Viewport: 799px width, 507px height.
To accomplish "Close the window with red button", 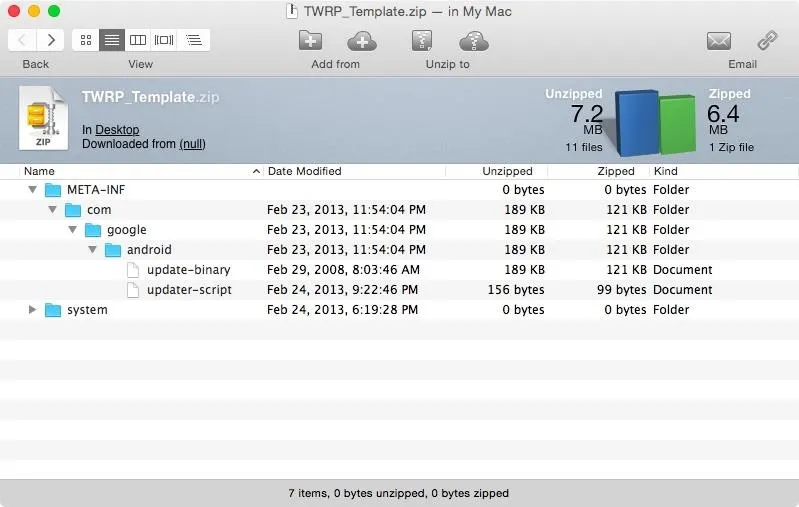I will click(14, 11).
